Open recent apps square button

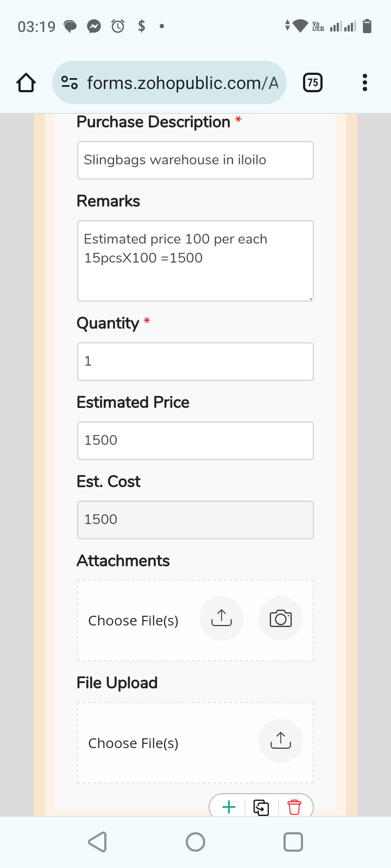[293, 842]
